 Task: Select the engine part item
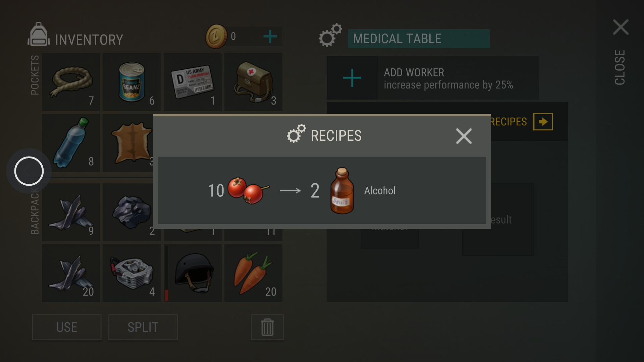pyautogui.click(x=131, y=273)
